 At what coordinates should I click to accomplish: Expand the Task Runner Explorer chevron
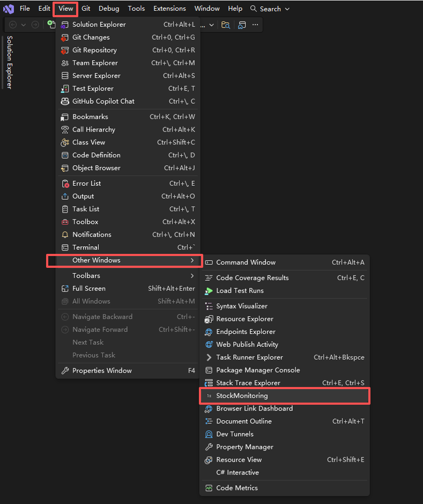click(x=209, y=357)
